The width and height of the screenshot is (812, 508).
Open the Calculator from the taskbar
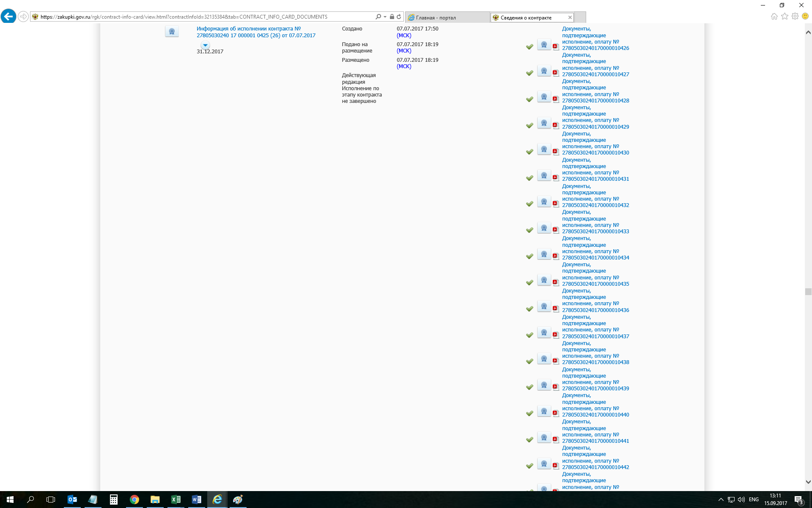coord(113,500)
